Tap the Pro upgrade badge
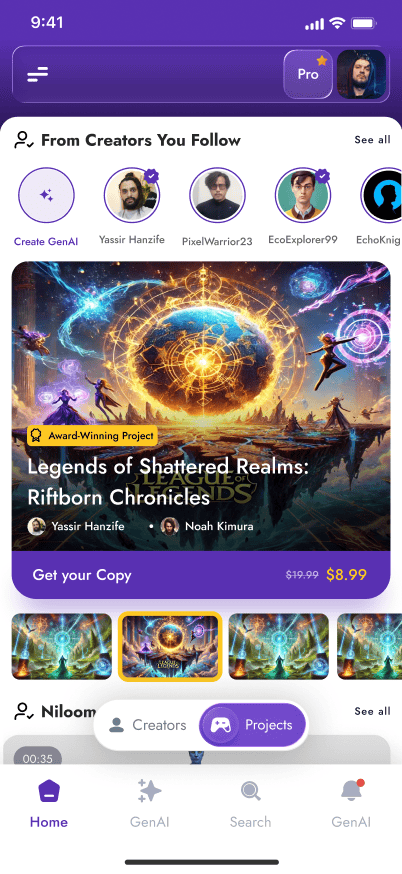Viewport: 402px width, 874px height. click(x=308, y=74)
